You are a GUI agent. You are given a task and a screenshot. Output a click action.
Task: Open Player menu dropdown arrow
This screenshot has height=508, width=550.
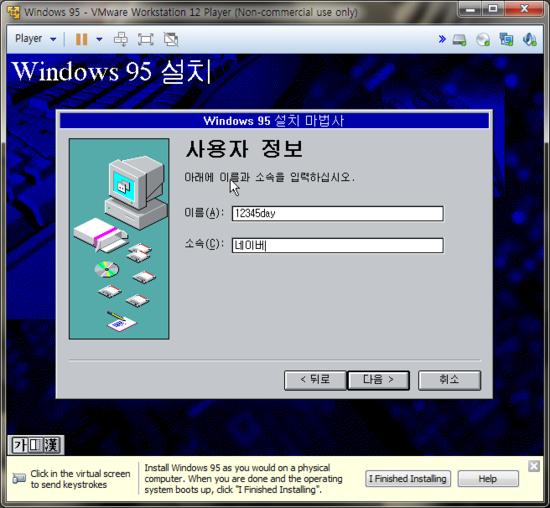pyautogui.click(x=53, y=39)
